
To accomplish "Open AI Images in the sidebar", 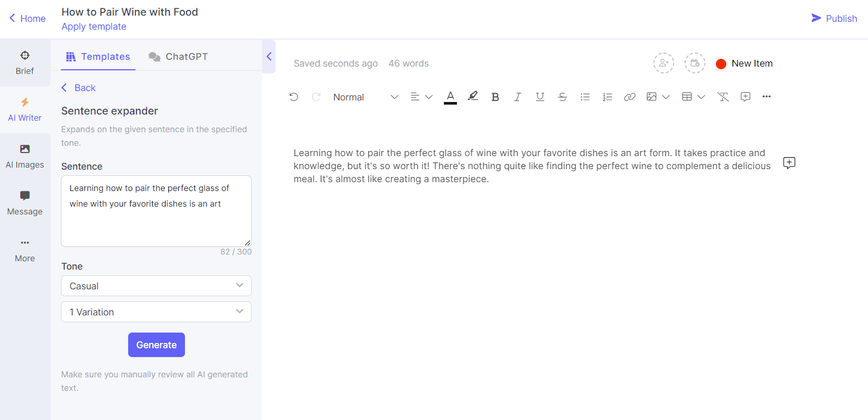I will (24, 157).
